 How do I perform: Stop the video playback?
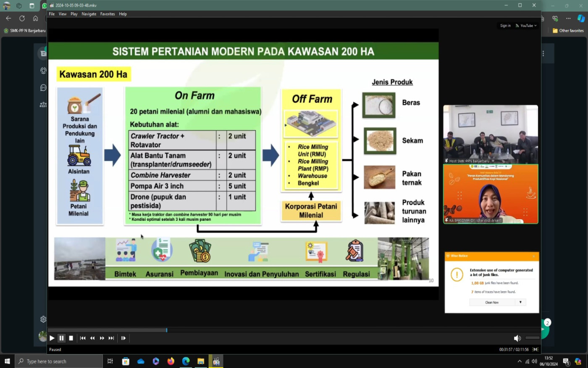coord(71,338)
